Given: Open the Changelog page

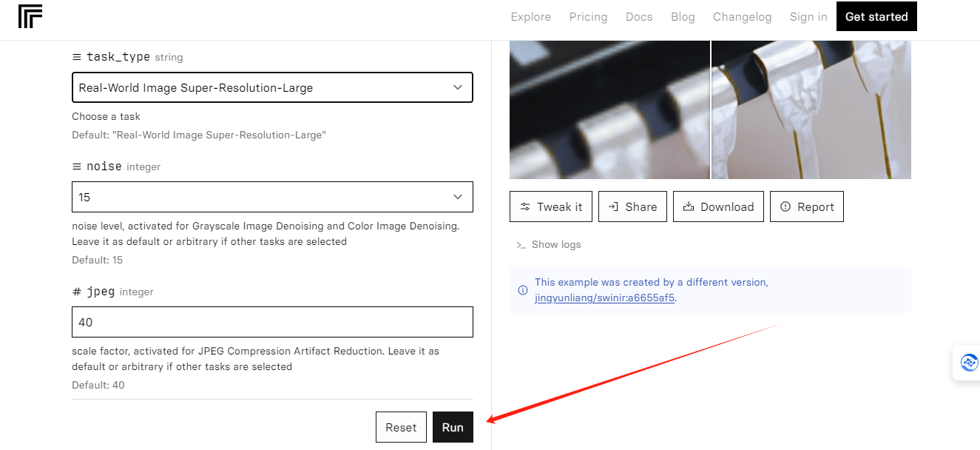Looking at the screenshot, I should (x=742, y=17).
